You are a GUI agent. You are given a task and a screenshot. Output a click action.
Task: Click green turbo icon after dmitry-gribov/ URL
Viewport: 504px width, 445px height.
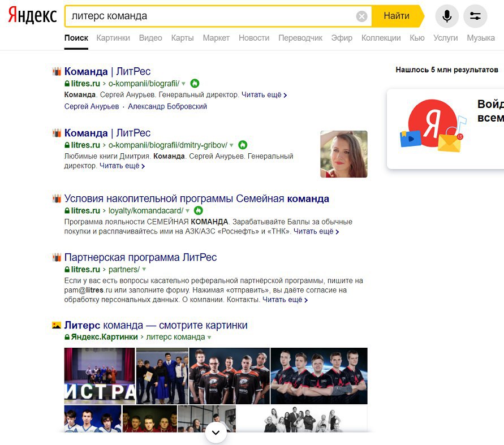tap(243, 145)
